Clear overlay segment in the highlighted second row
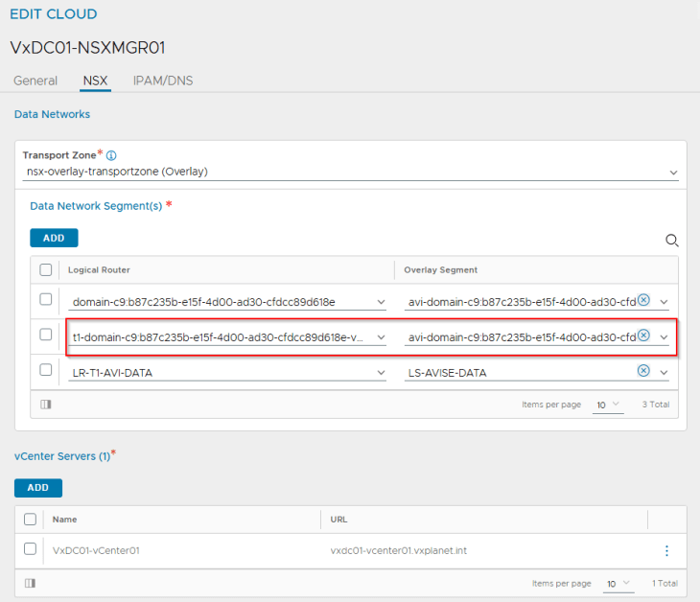Screen dimensions: 700x602 click(644, 336)
